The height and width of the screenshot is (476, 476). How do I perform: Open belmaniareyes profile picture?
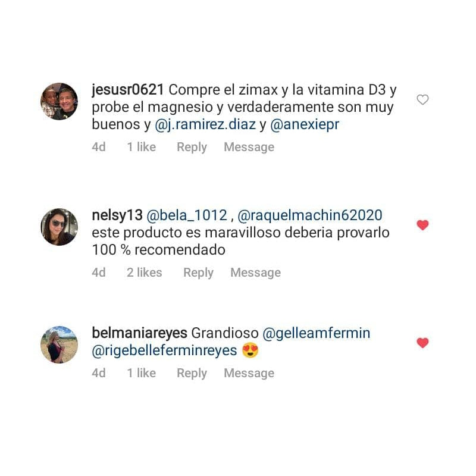point(59,345)
